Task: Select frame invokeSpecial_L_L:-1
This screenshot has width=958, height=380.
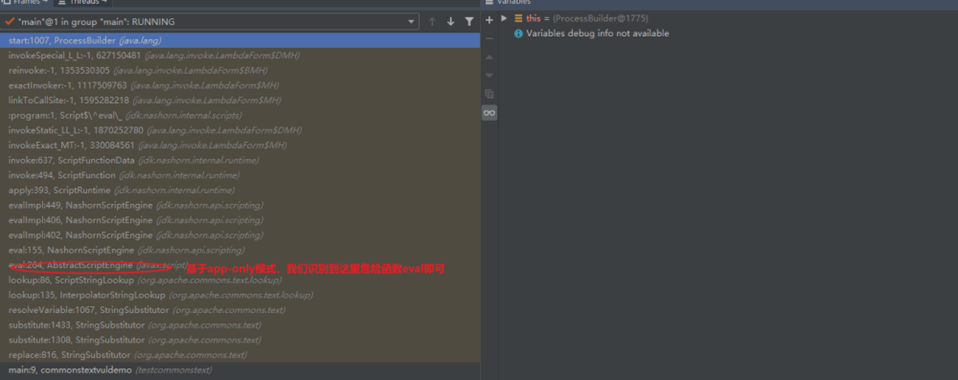Action: click(x=240, y=55)
